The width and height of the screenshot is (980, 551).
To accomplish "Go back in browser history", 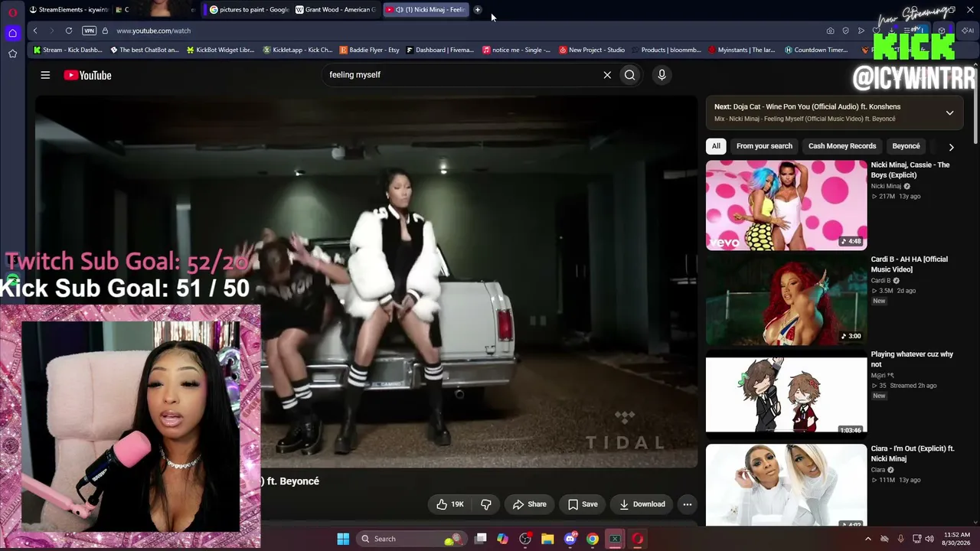I will 35,31.
